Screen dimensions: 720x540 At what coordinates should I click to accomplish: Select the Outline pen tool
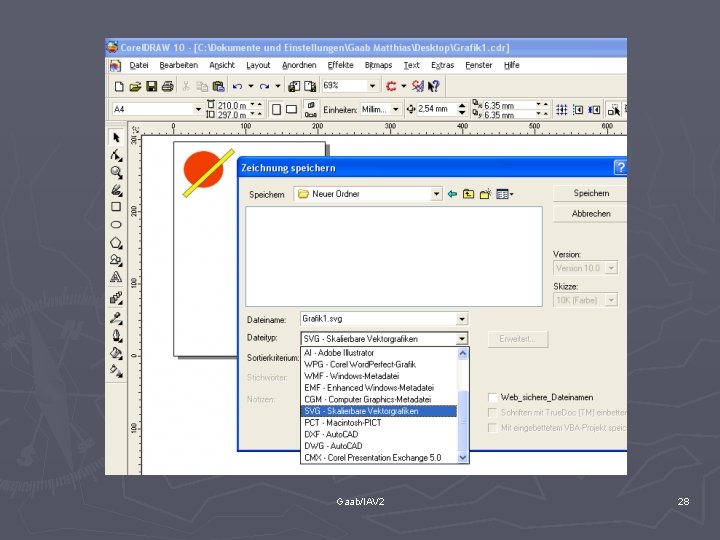pos(116,336)
